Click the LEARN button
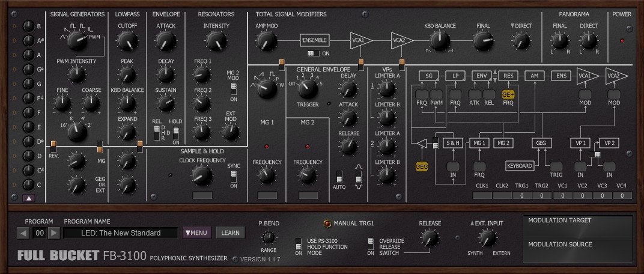Image resolution: width=644 pixels, height=274 pixels. (230, 233)
